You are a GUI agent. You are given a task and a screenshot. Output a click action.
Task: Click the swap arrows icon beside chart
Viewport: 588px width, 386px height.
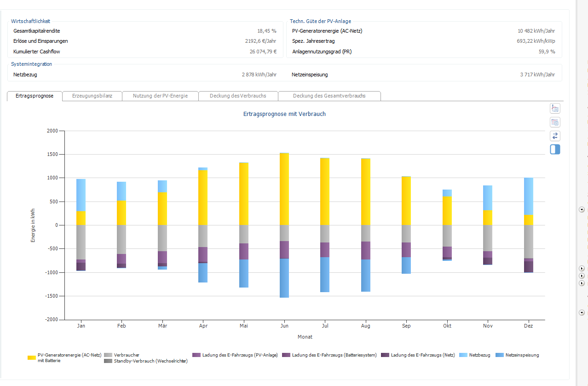click(555, 136)
